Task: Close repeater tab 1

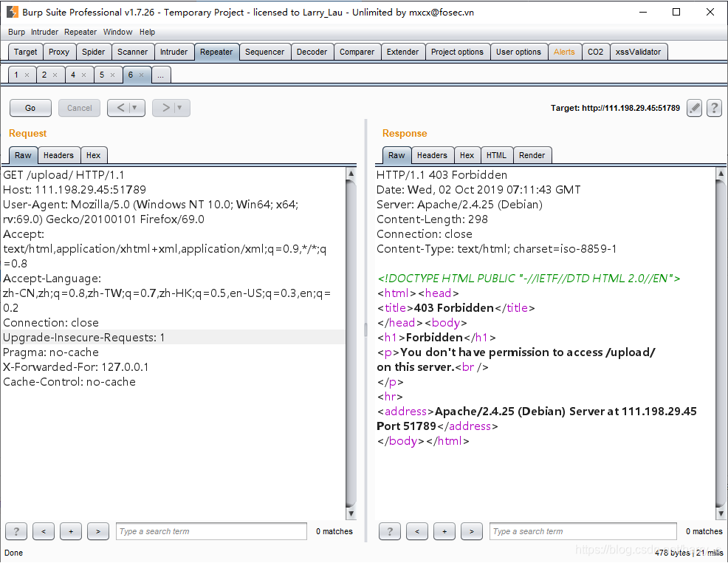Action: click(27, 75)
